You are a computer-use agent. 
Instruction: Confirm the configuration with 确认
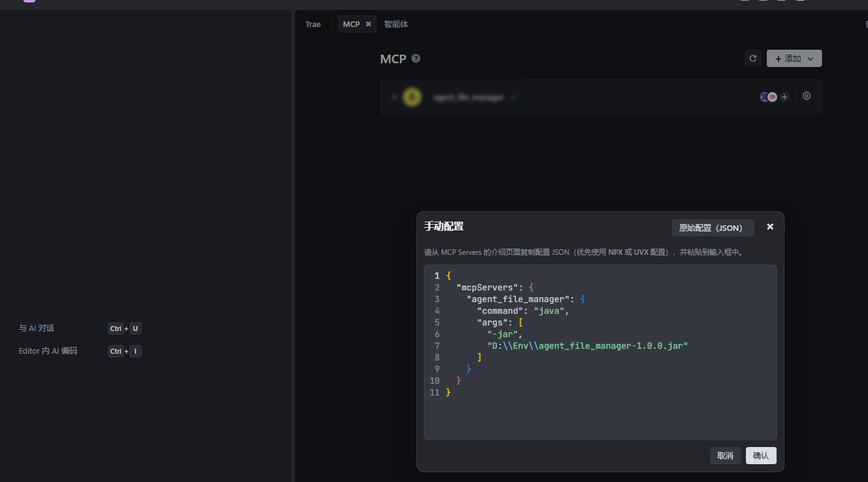761,456
